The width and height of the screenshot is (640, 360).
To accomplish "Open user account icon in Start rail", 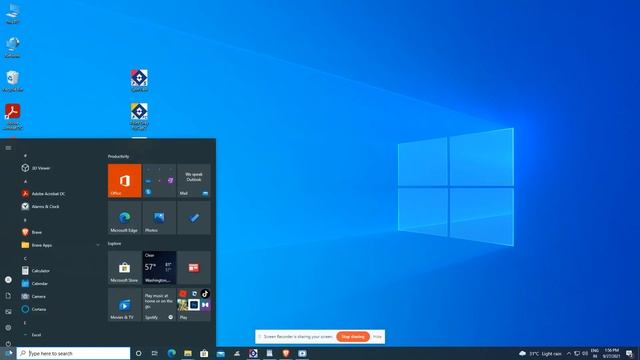I will (8, 280).
